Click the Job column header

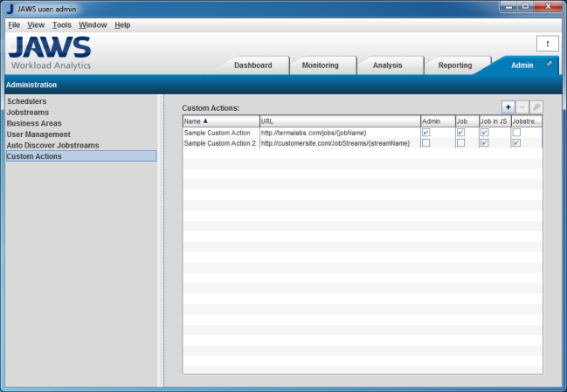tap(467, 121)
